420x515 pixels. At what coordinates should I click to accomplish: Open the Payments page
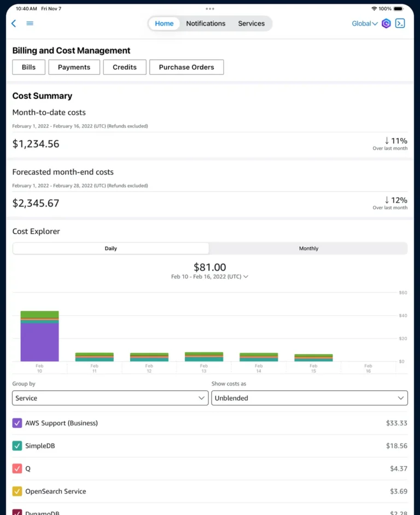tap(74, 67)
